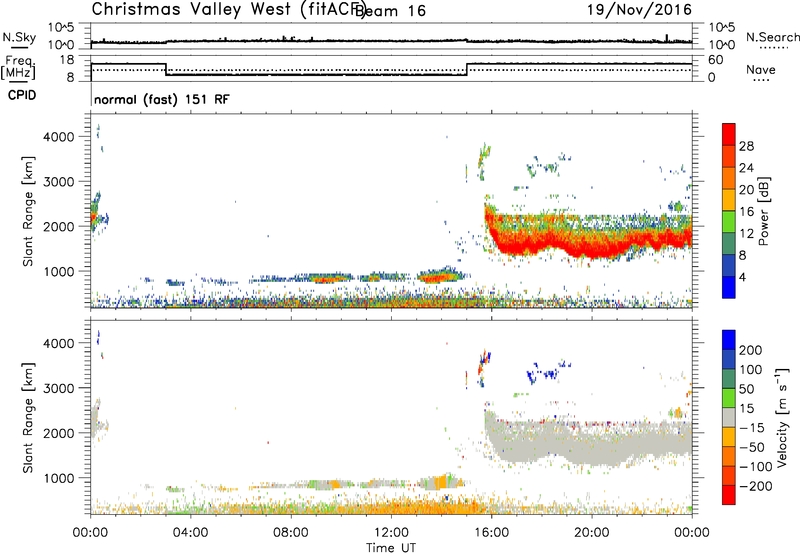Click the '60' tick on Nave axis
Viewport: 800px width, 554px height.
[716, 60]
